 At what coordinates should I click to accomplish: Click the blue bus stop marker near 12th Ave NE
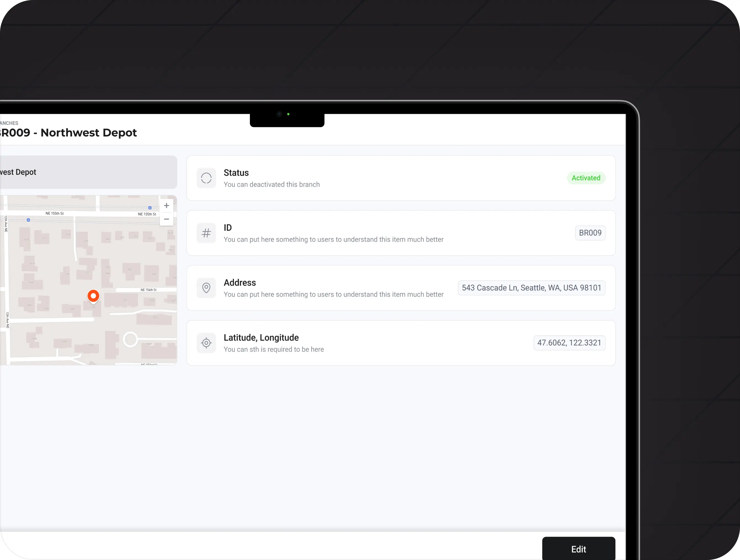point(28,220)
